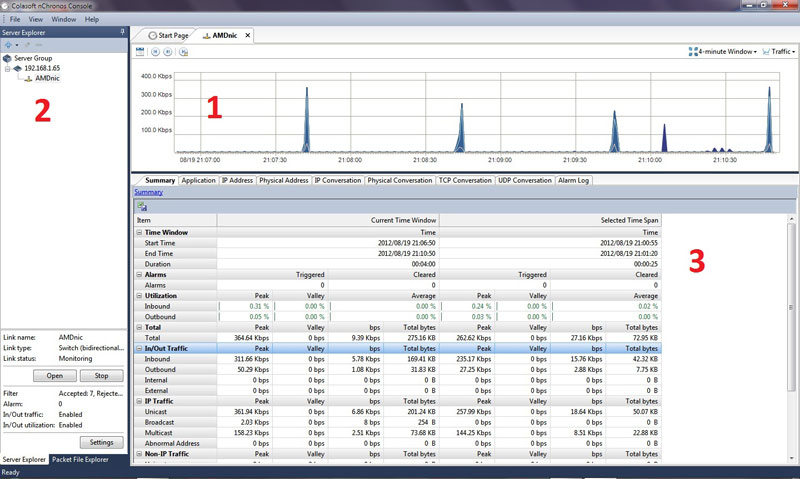
Task: Collapse the Alarms section
Action: tap(139, 274)
